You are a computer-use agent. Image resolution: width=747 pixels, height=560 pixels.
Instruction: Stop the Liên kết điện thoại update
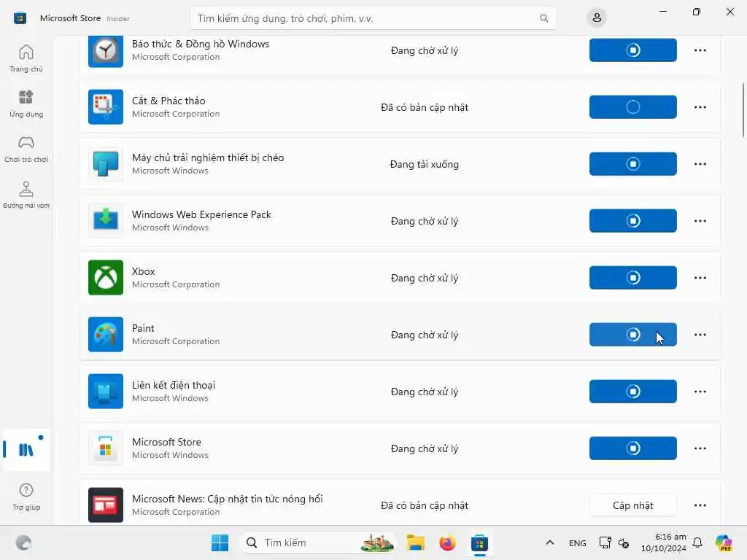click(632, 392)
